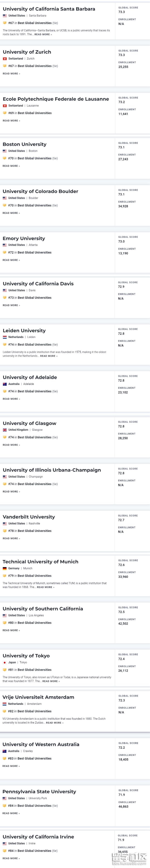The image size is (150, 868).
Task: Click the Netherlands flag under Leiden University
Action: click(5, 337)
